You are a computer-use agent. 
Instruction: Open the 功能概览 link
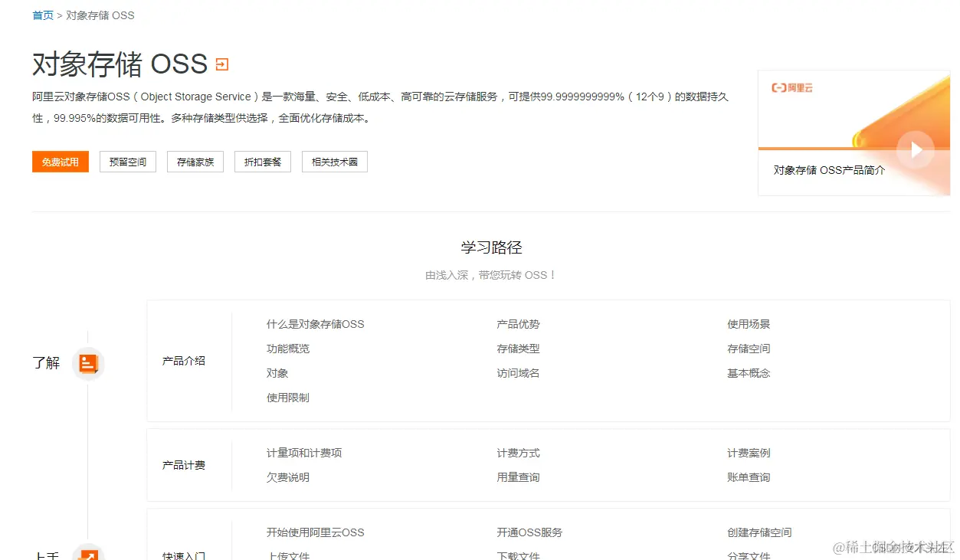coord(288,349)
